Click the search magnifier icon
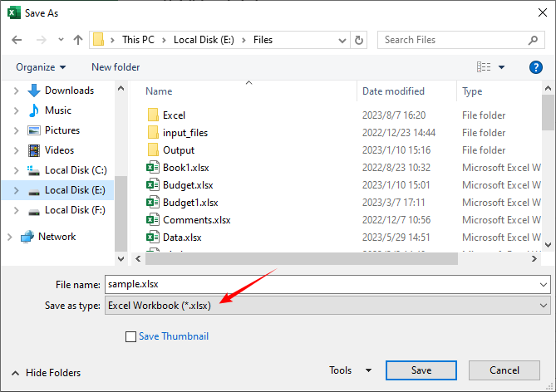 pos(533,40)
